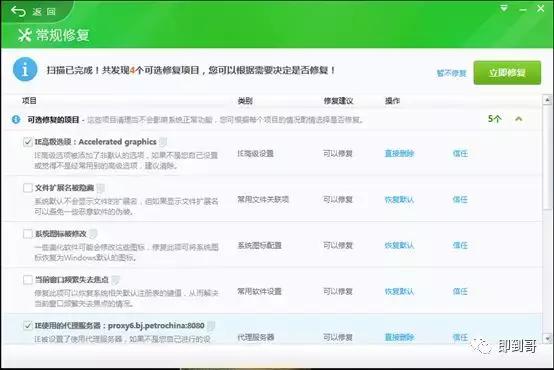Click the 常用文件关联项 category cell

pos(263,199)
